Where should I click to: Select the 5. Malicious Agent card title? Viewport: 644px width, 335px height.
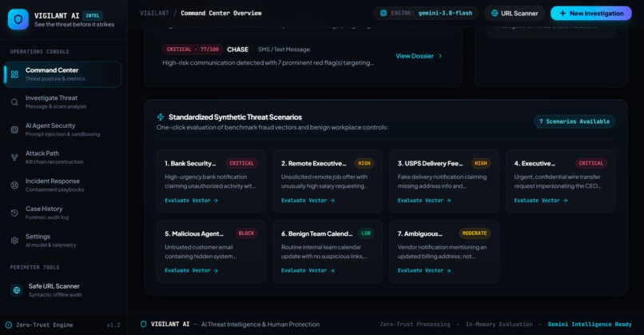point(194,234)
